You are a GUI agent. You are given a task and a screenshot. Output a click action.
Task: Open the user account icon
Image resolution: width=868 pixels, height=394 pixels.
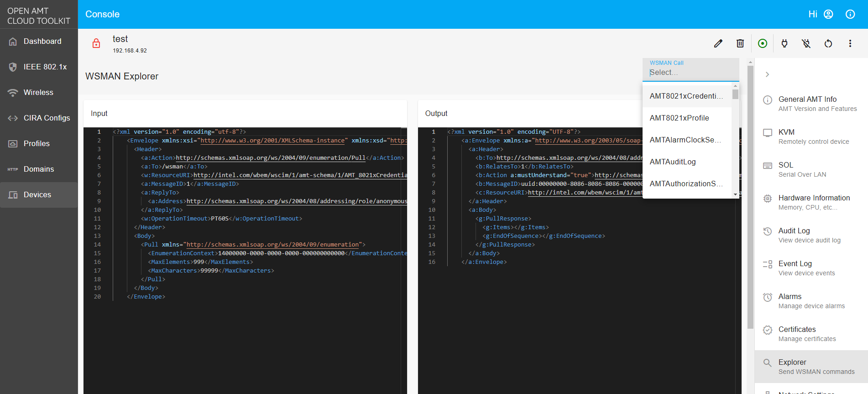pyautogui.click(x=828, y=14)
